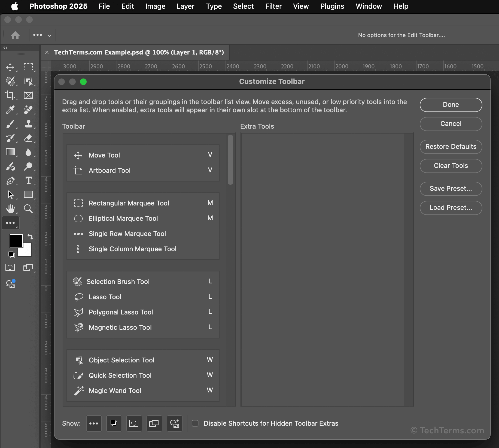The image size is (499, 448).
Task: Select the Zoom tool
Action: (28, 209)
